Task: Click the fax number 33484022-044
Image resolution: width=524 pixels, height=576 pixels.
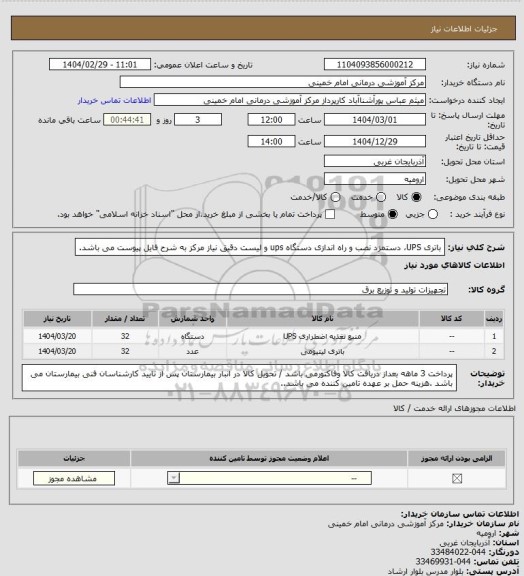Action: click(x=458, y=552)
